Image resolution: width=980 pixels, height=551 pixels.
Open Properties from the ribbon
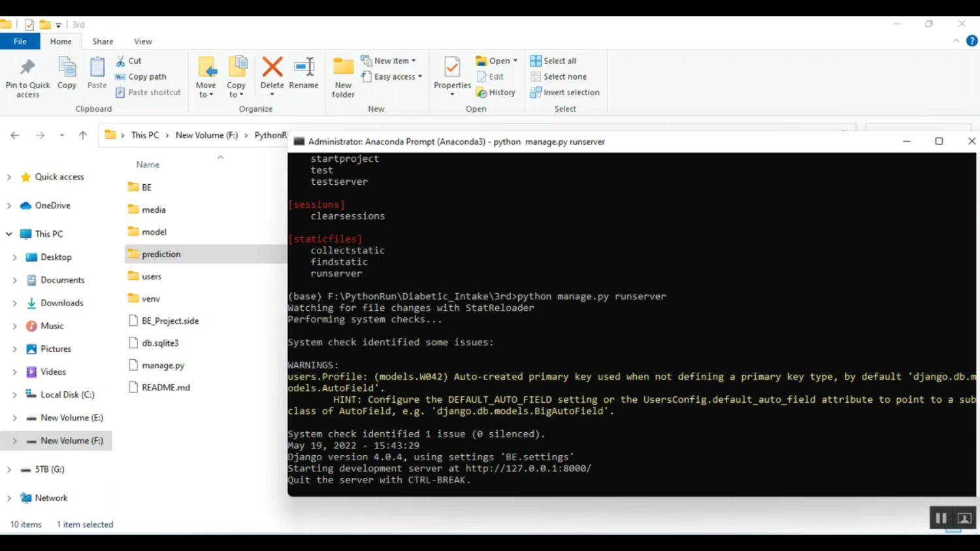click(x=452, y=67)
